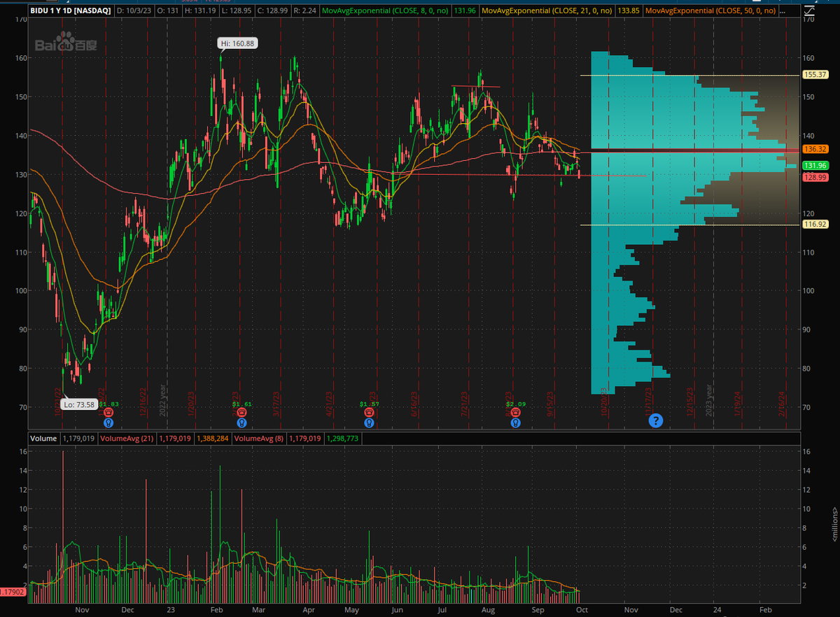Click the blue question mark future-event icon
Image resolution: width=840 pixels, height=617 pixels.
pos(655,420)
